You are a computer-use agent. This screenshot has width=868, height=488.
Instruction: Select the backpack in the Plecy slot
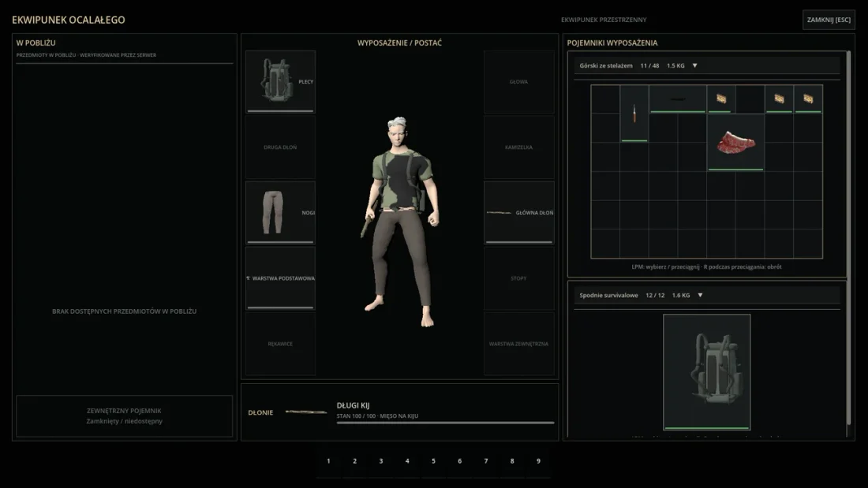[280, 81]
